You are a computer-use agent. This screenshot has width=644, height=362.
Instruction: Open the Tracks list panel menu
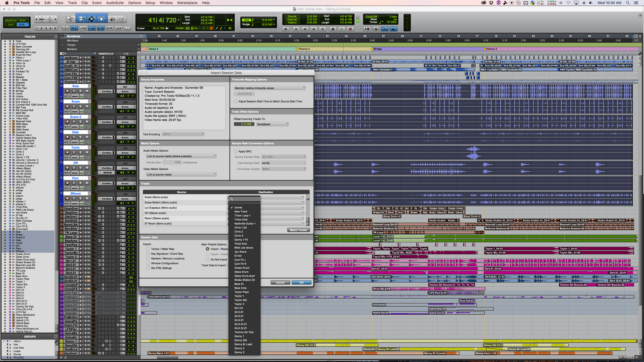(x=56, y=37)
